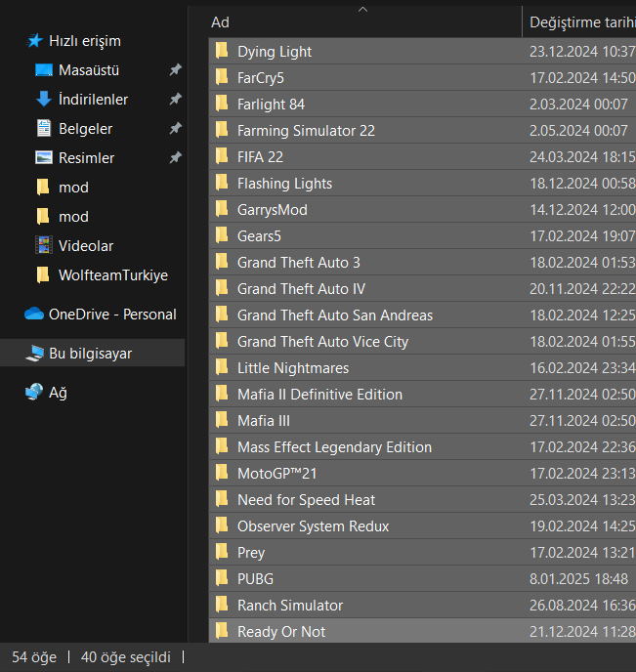Select the Grand Theft Auto 3 row
Screen dimensions: 636x672
coord(422,263)
